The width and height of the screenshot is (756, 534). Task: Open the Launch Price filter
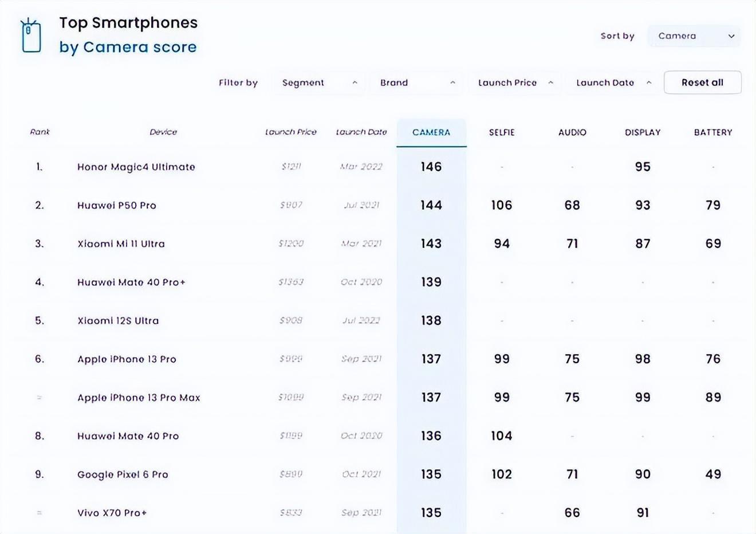[x=515, y=83]
